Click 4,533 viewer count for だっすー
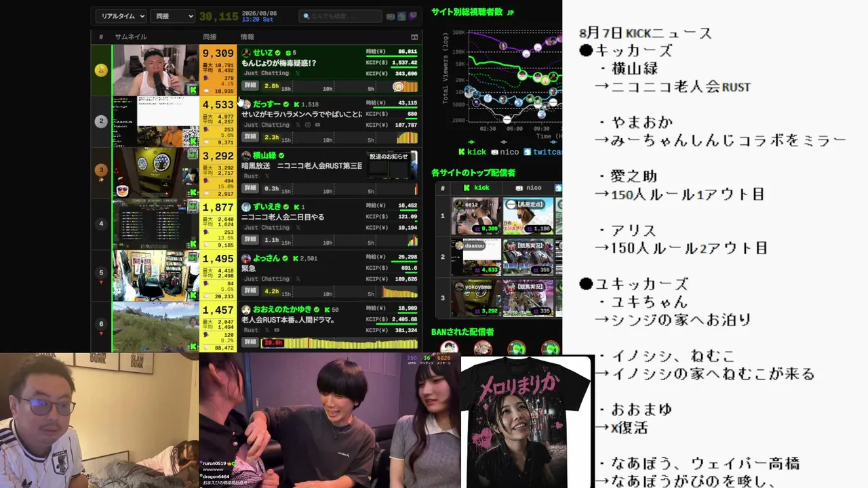868x488 pixels. click(x=218, y=105)
